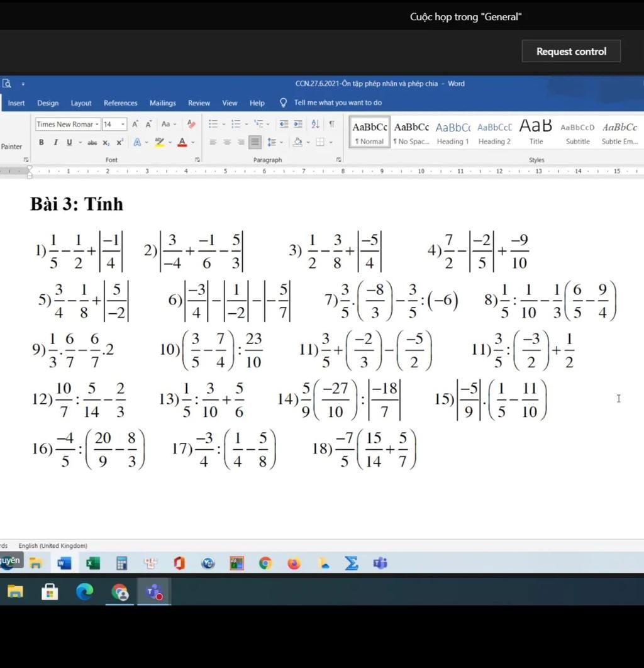Toggle Bold formatting
This screenshot has width=644, height=668.
(x=42, y=142)
